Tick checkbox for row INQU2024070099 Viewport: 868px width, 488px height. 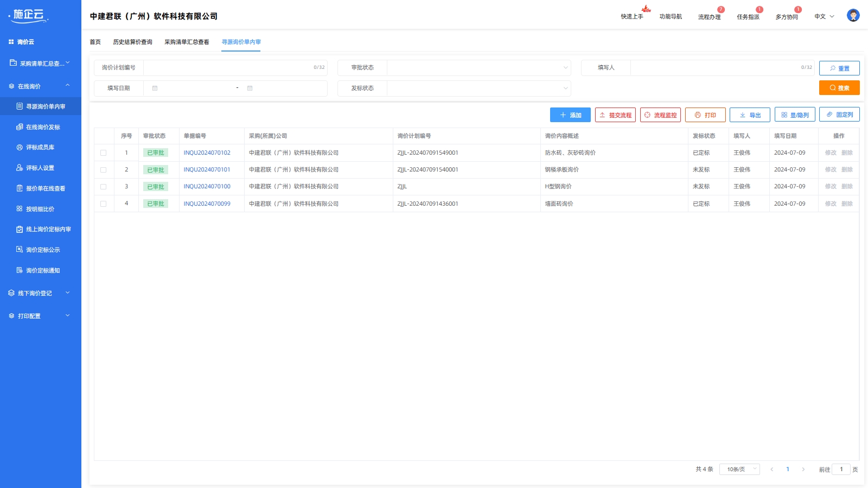[103, 204]
